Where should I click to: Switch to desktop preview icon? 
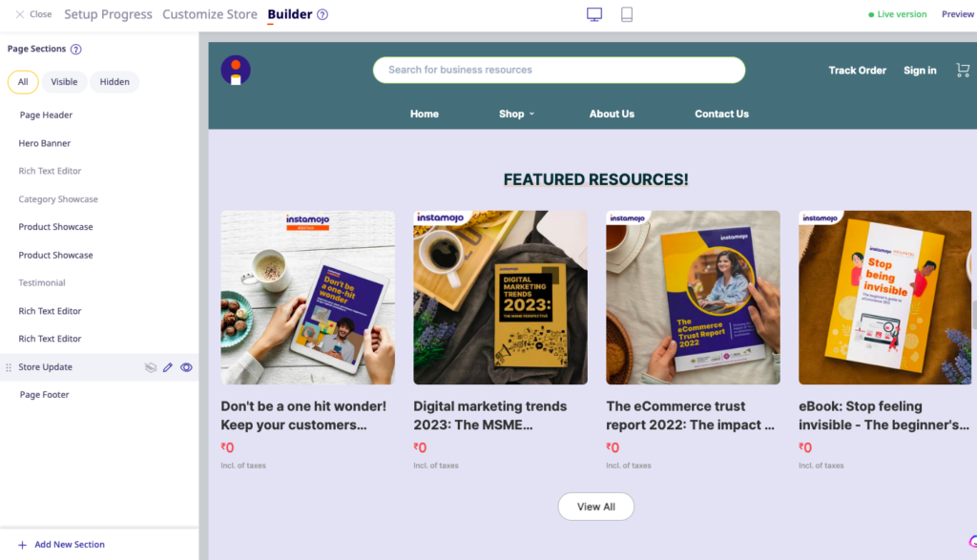[594, 14]
